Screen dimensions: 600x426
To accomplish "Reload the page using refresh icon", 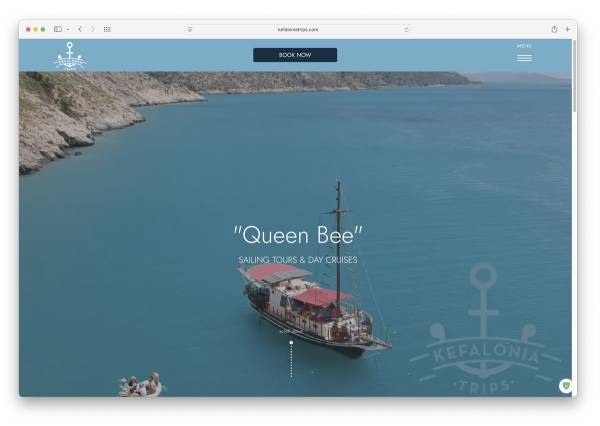I will click(x=406, y=29).
